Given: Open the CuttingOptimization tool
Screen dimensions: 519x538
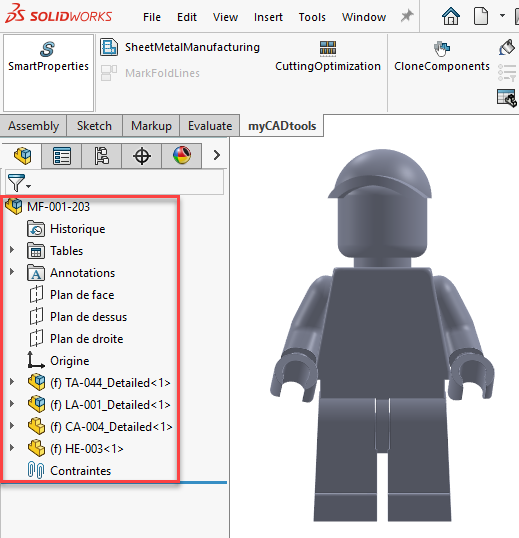Looking at the screenshot, I should pos(328,57).
